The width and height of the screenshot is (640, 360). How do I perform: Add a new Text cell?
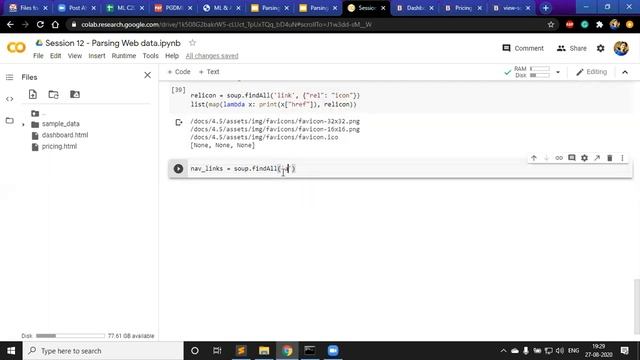click(x=209, y=72)
